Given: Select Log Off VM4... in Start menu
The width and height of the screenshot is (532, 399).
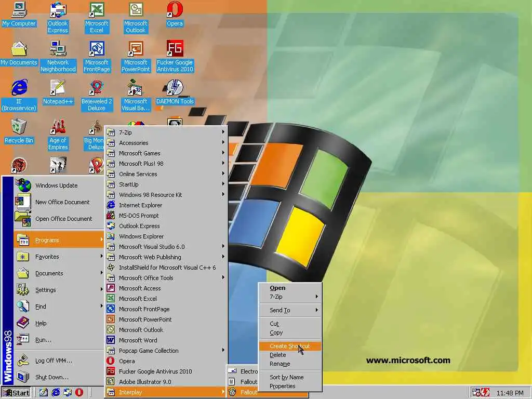Looking at the screenshot, I should point(59,361).
